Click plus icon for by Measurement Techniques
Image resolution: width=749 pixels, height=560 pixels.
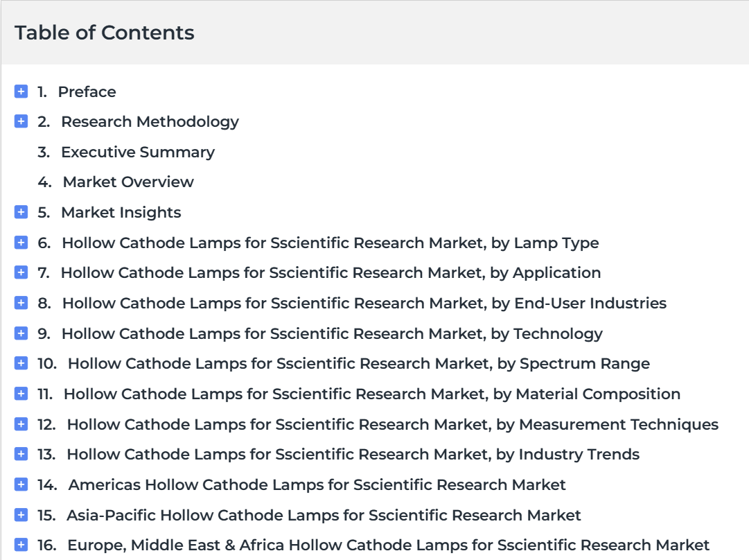(x=21, y=424)
